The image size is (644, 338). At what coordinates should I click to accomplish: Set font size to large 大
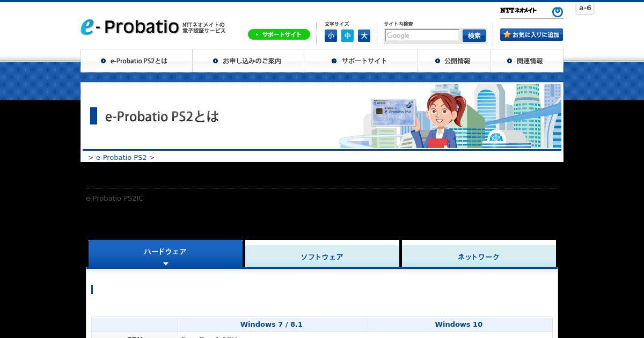[364, 36]
